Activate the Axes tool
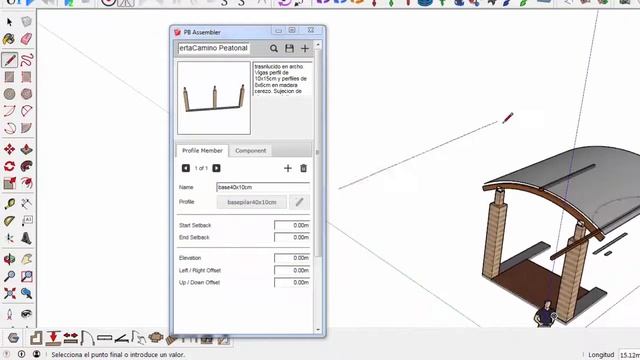Image resolution: width=640 pixels, height=360 pixels. click(x=9, y=238)
